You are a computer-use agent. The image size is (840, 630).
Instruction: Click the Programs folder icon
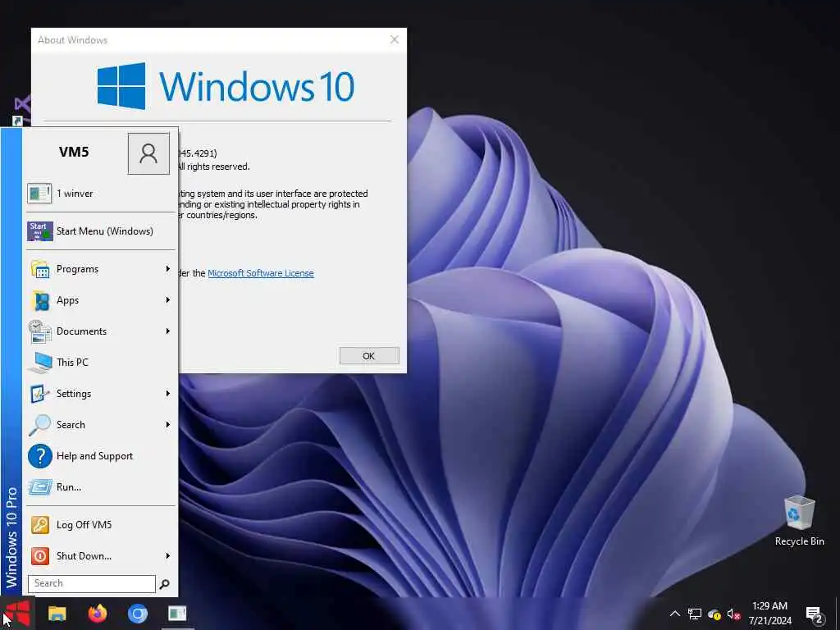[x=40, y=269]
